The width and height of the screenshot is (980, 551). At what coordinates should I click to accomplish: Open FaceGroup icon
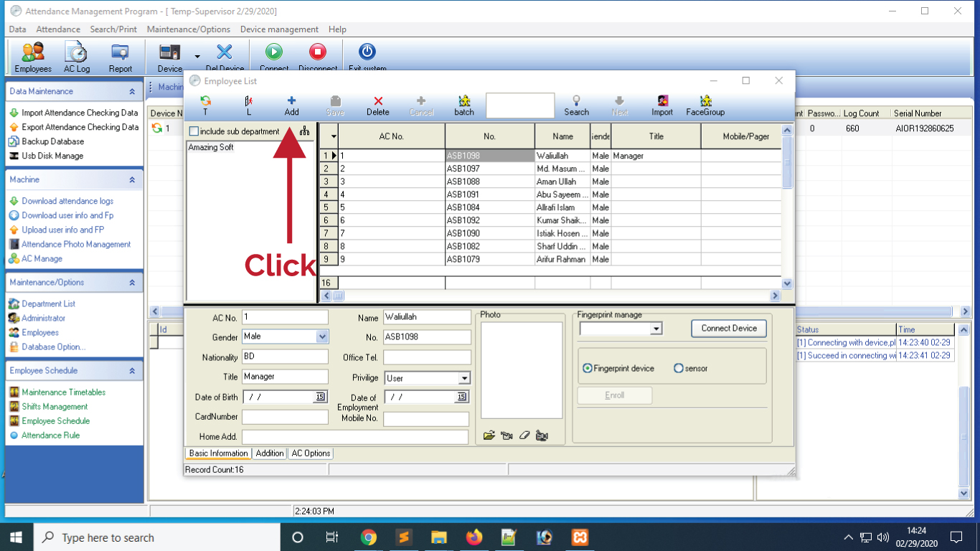click(706, 101)
